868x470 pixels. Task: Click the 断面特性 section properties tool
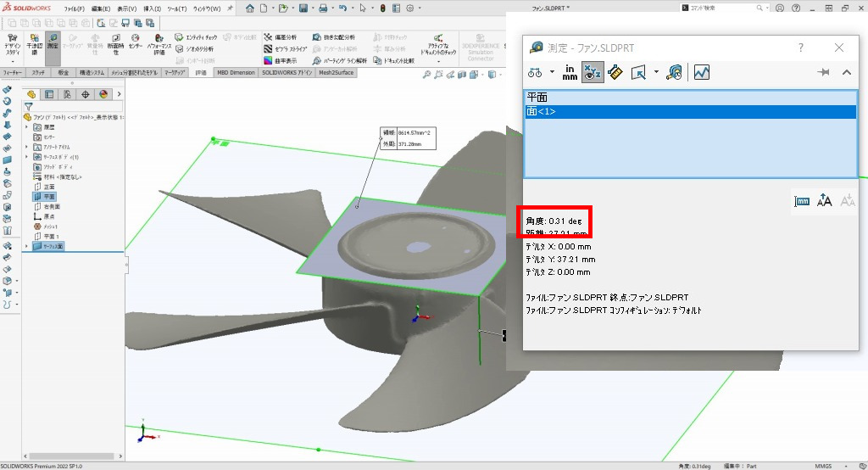pos(115,46)
